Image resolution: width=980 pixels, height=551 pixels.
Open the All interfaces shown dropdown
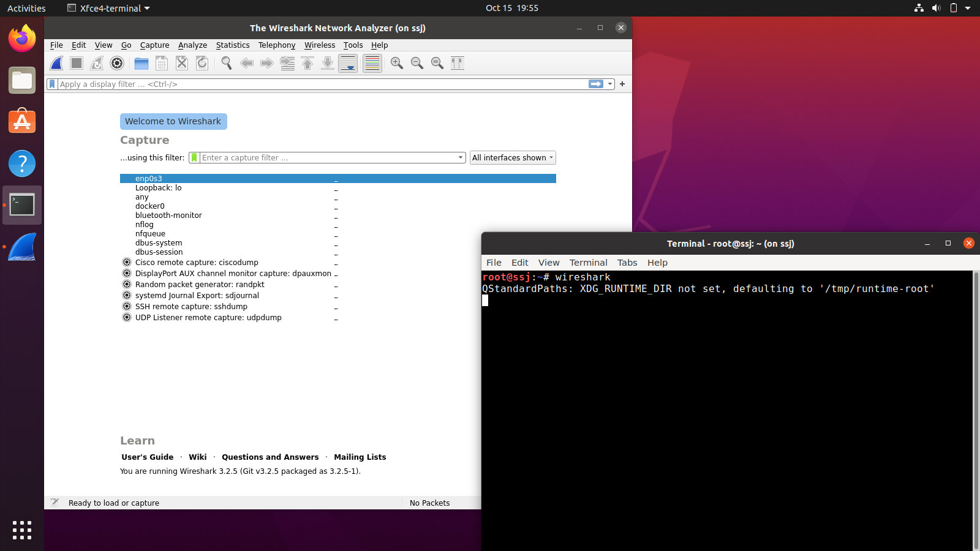pos(513,158)
